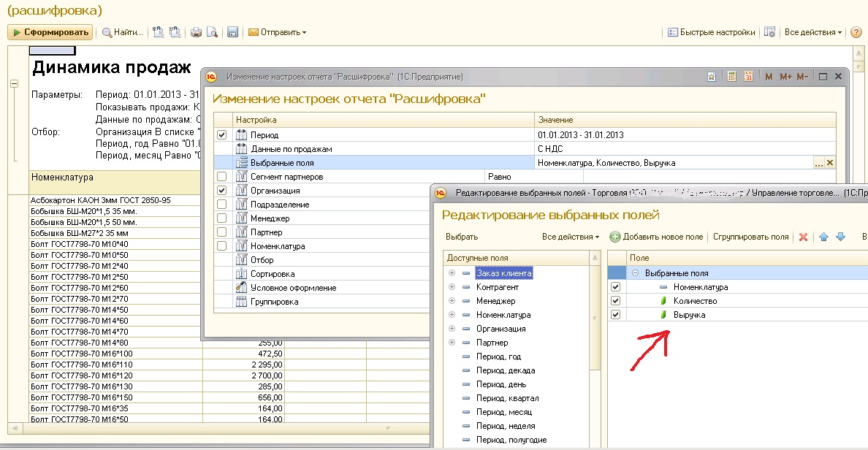Screen dimensions: 868x450
Task: Collapse report header group minus box
Action: coord(15,83)
